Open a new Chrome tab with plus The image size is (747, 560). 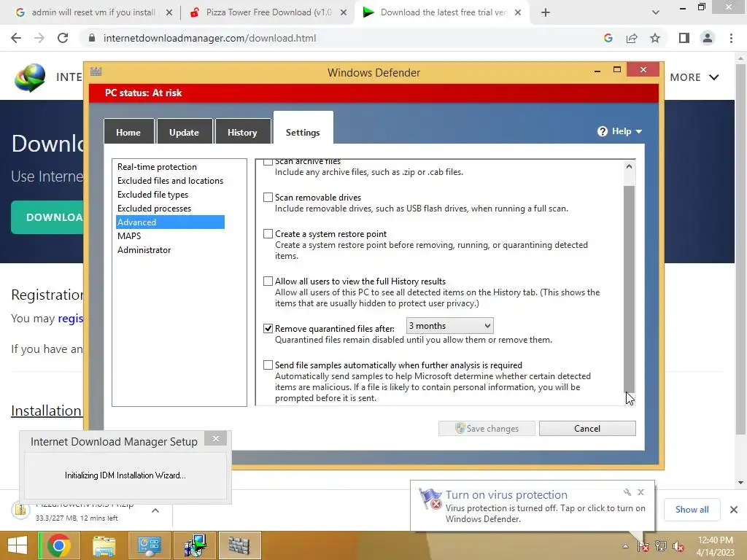546,12
